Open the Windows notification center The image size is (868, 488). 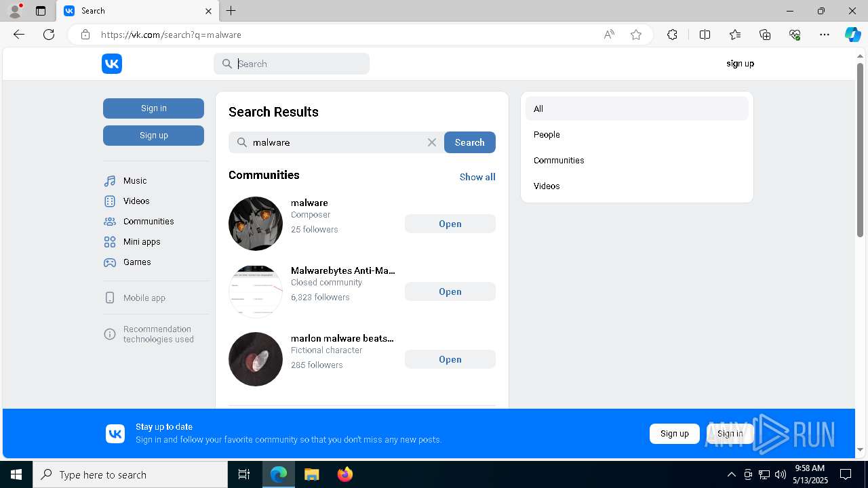coord(846,474)
